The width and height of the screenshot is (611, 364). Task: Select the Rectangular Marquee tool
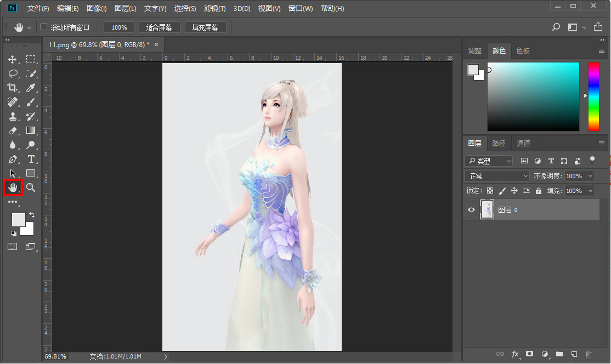31,59
